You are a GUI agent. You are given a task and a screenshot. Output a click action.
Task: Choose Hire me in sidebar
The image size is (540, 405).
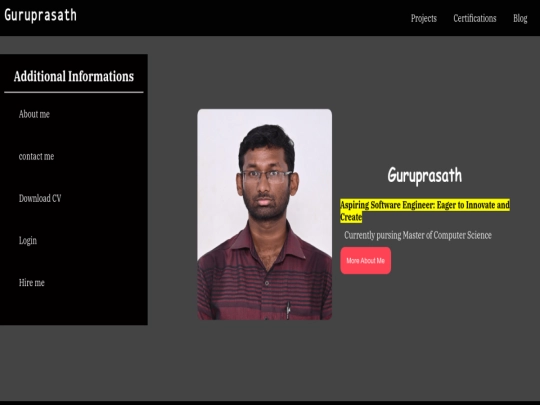(31, 283)
